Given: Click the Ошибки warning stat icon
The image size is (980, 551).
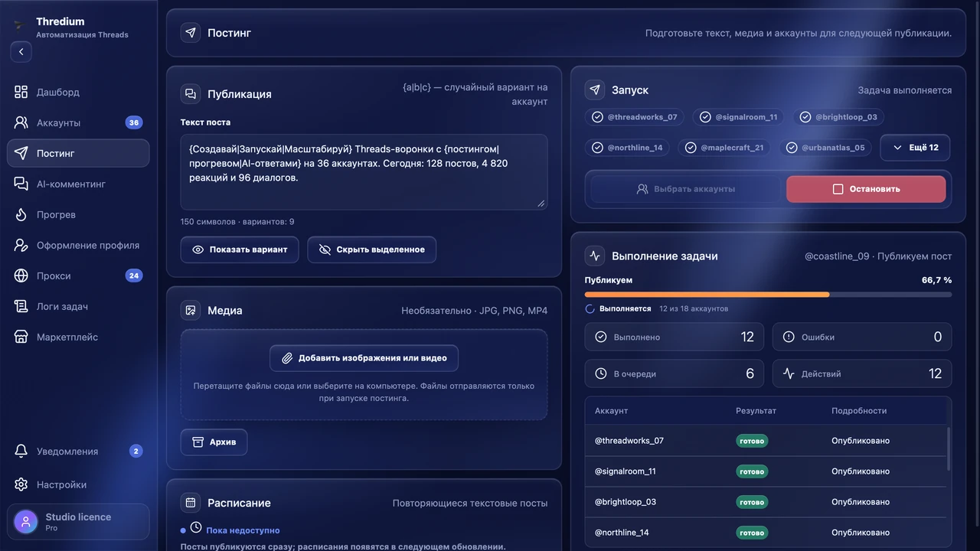Looking at the screenshot, I should tap(789, 337).
